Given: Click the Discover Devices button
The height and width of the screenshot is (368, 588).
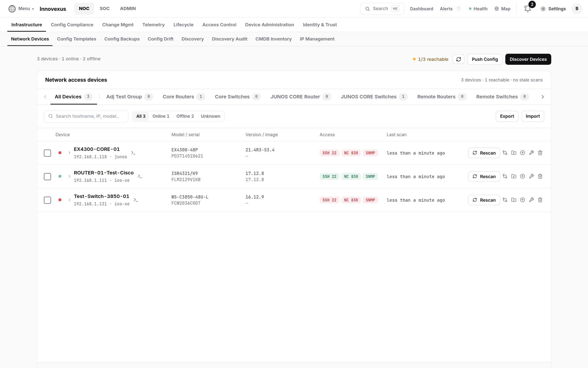Looking at the screenshot, I should [x=528, y=59].
